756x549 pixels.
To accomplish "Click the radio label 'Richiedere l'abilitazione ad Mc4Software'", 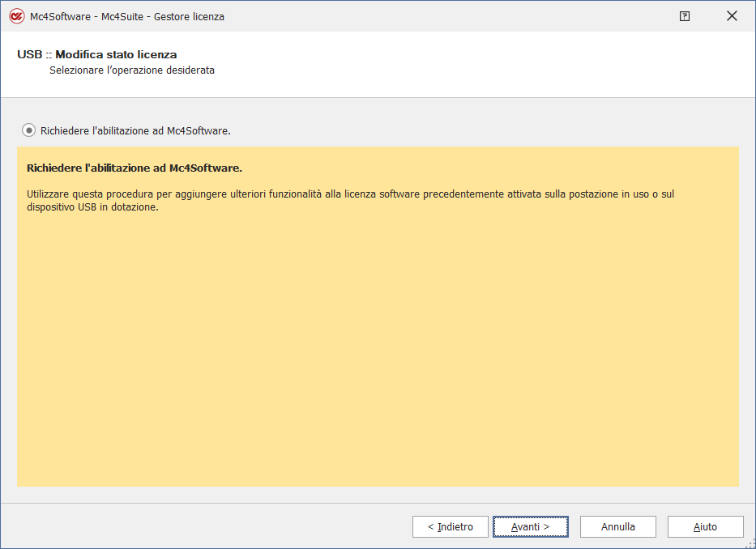I will tap(135, 130).
